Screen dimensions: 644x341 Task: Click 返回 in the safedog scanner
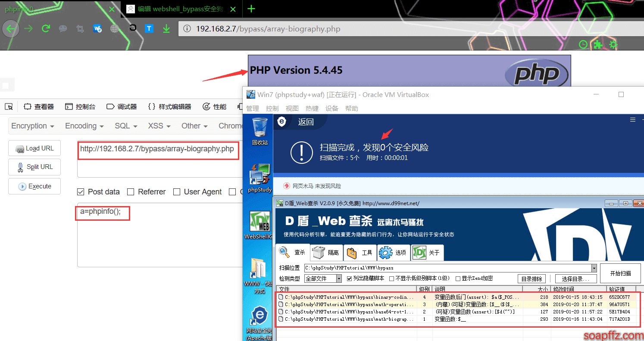306,122
